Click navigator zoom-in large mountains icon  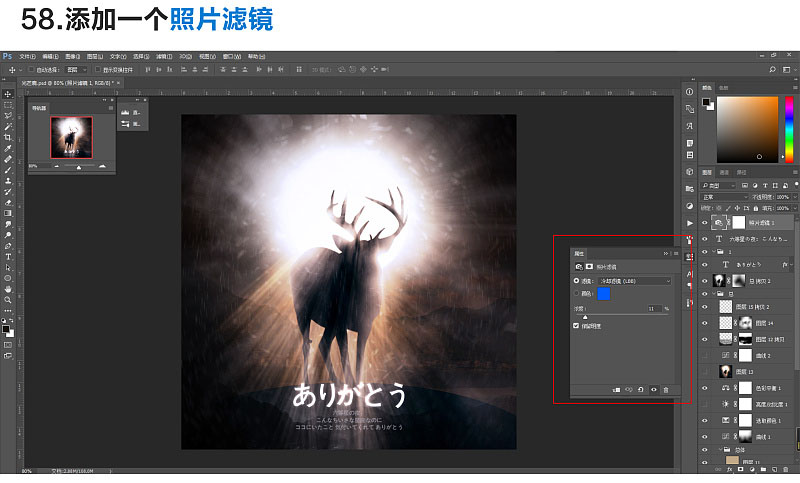102,166
